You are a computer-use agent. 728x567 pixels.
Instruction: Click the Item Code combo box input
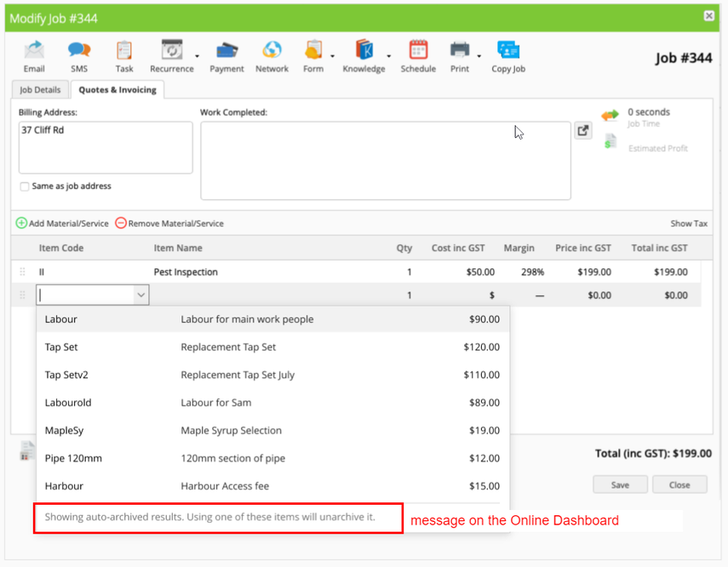click(x=85, y=295)
